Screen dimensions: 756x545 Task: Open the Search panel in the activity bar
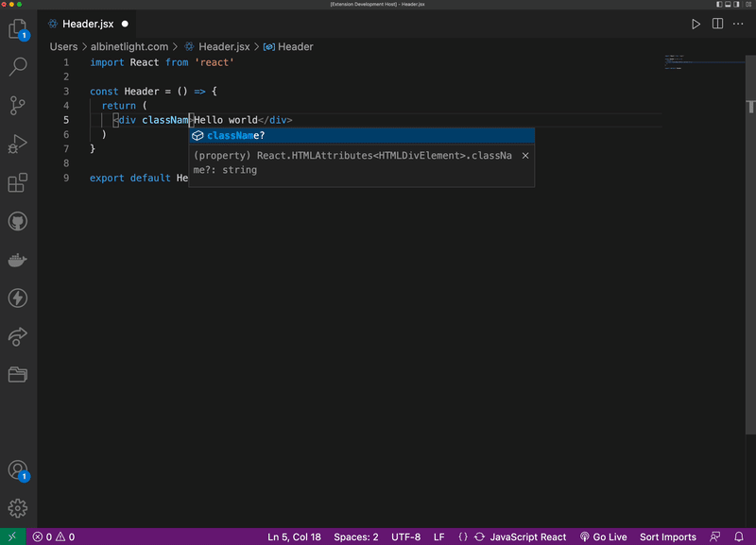coord(18,68)
